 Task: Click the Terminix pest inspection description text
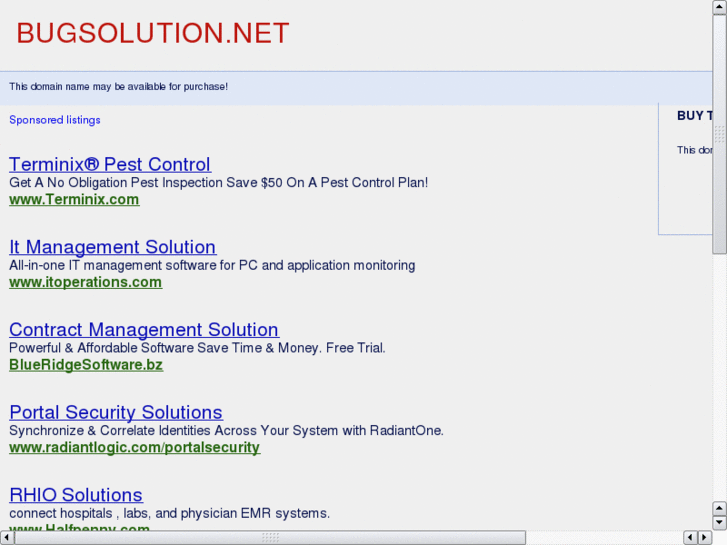click(x=218, y=183)
